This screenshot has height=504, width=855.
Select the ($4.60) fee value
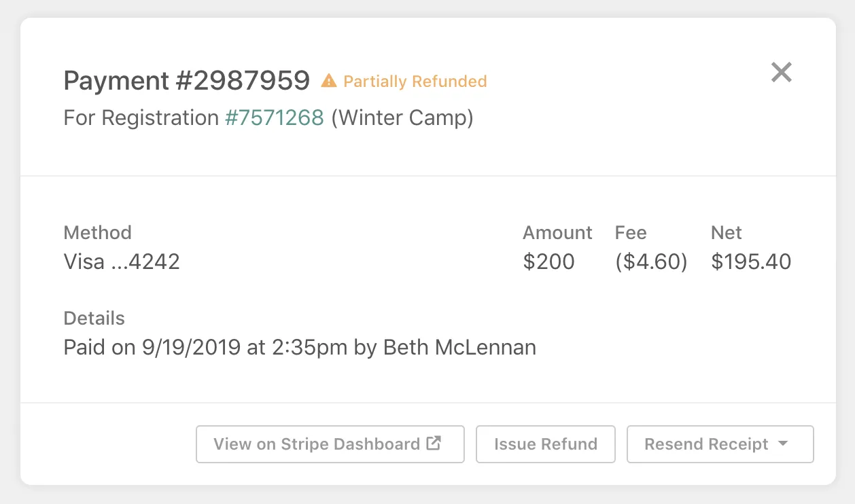[x=651, y=262]
